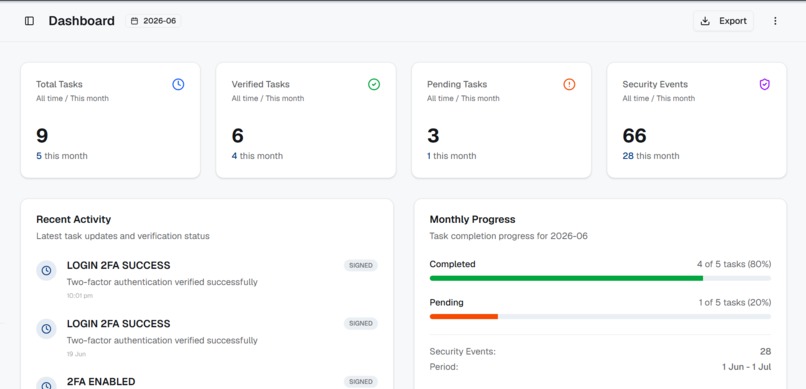Click the Export button
The image size is (806, 389).
(x=723, y=21)
